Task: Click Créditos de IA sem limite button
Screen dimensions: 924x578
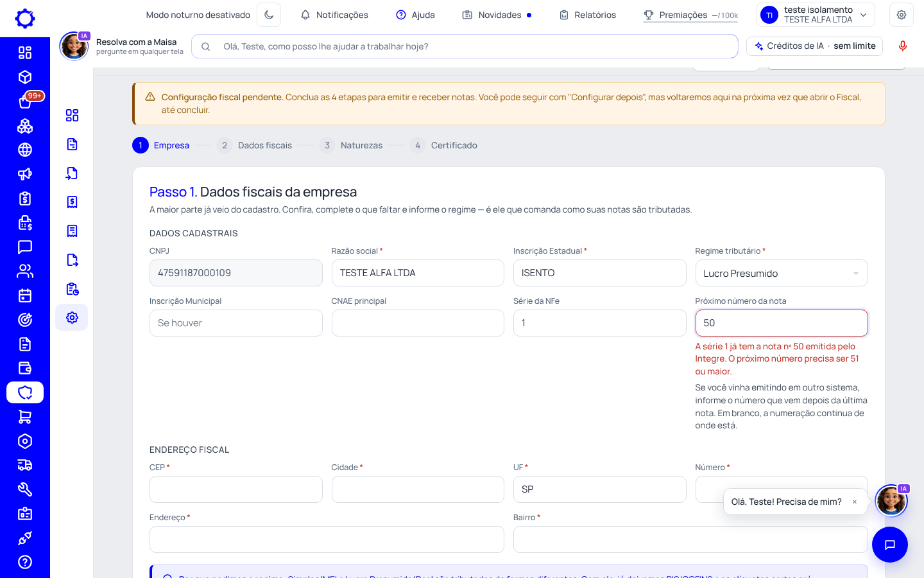Action: [815, 46]
